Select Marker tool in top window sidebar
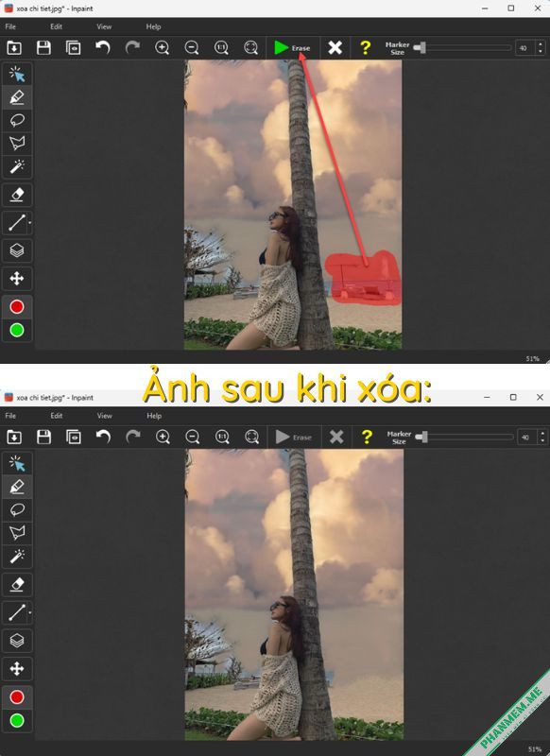This screenshot has width=550, height=756. coord(17,97)
